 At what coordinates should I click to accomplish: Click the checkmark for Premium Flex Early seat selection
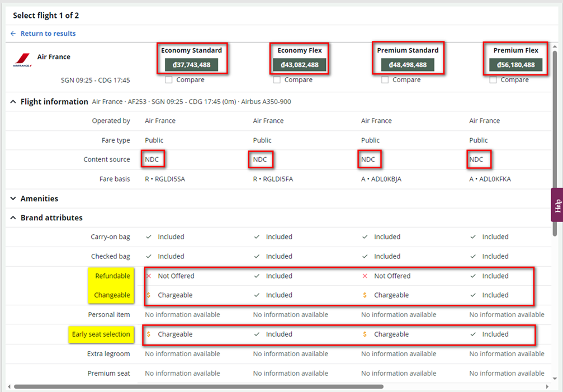[473, 334]
